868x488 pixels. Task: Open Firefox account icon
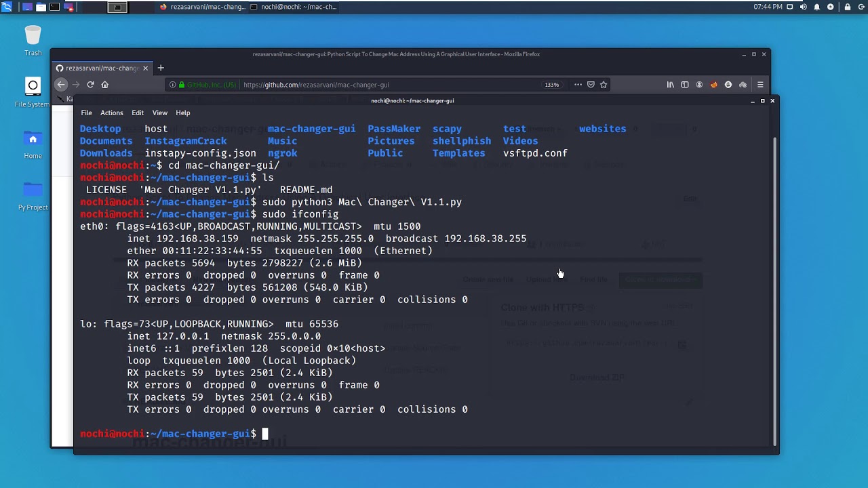click(x=699, y=85)
